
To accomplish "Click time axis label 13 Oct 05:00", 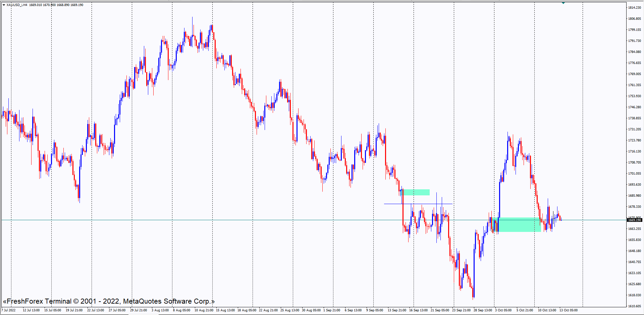I will 569,310.
